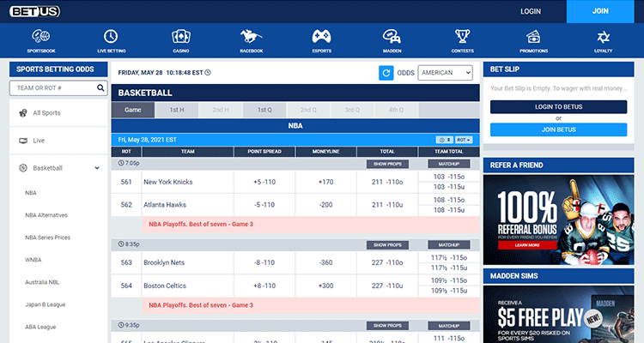Open the Racebook horse icon

coord(252,37)
